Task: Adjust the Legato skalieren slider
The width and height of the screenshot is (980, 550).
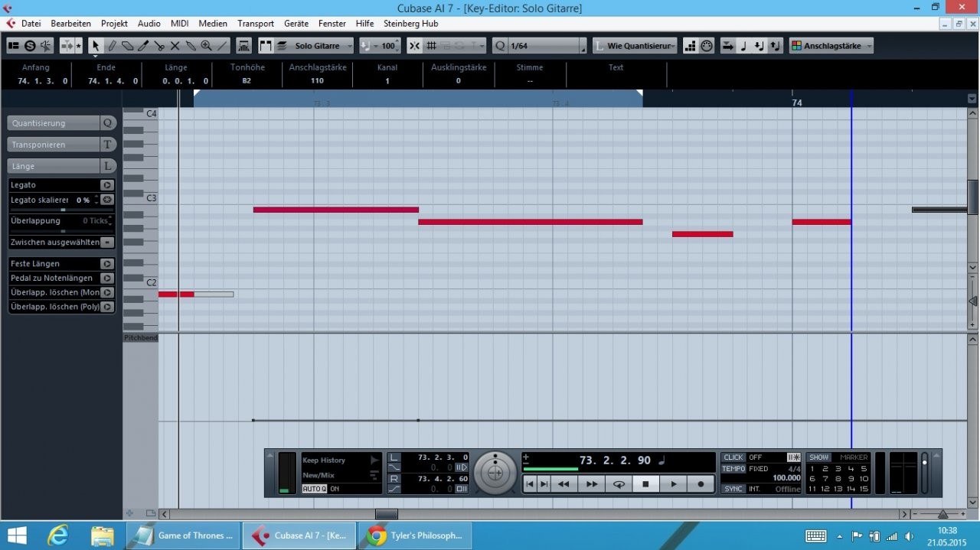Action: (x=63, y=210)
